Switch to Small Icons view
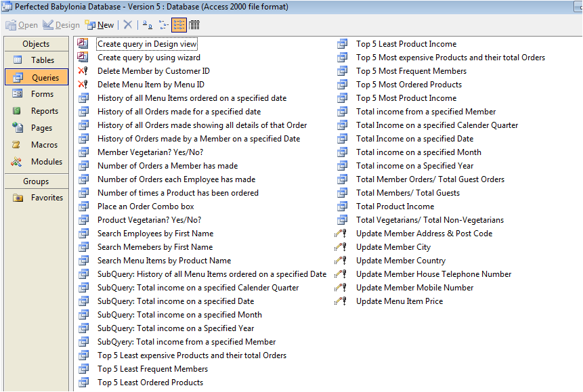 (164, 25)
